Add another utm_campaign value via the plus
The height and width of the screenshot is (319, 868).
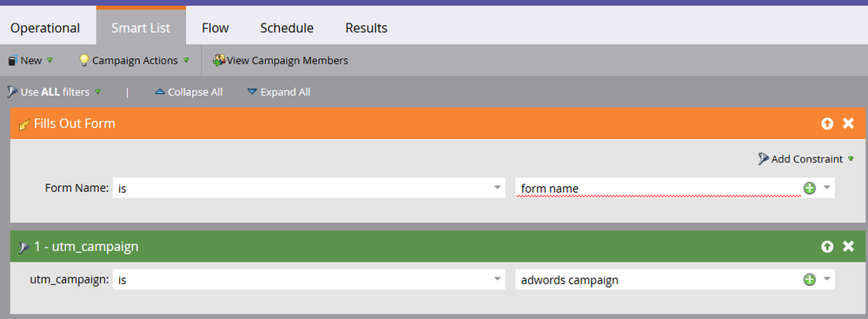(809, 280)
